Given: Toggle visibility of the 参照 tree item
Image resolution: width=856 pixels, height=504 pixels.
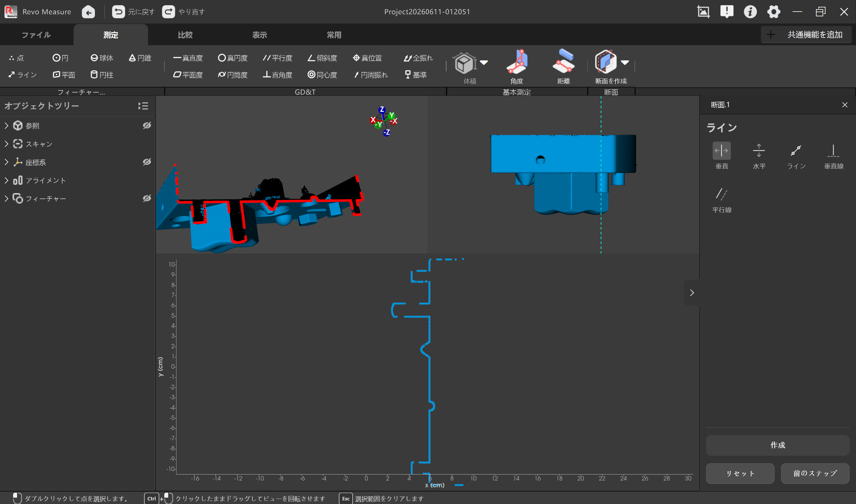Looking at the screenshot, I should 147,126.
